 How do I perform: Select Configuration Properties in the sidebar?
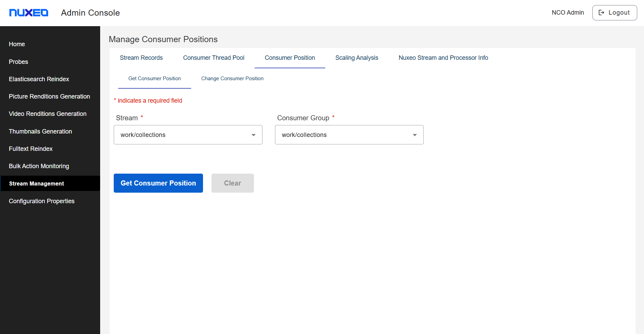[x=41, y=201]
